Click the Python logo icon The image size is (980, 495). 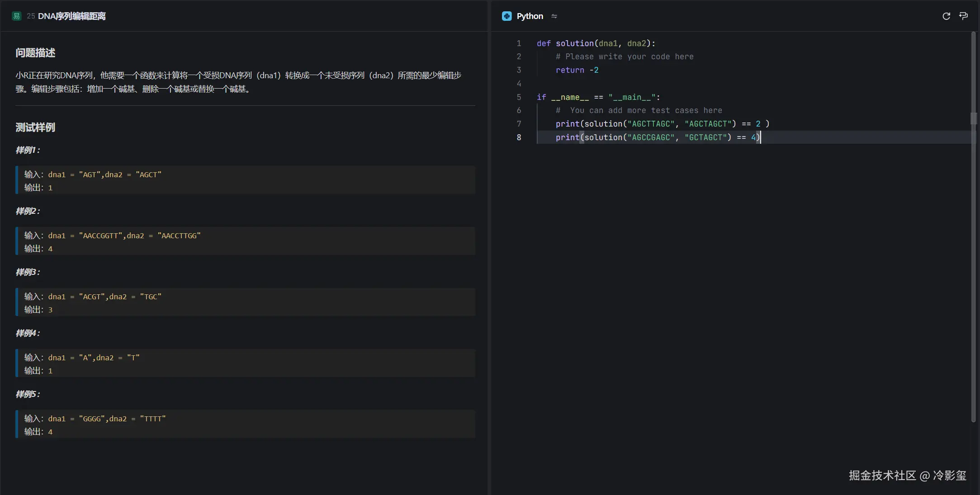pyautogui.click(x=507, y=16)
